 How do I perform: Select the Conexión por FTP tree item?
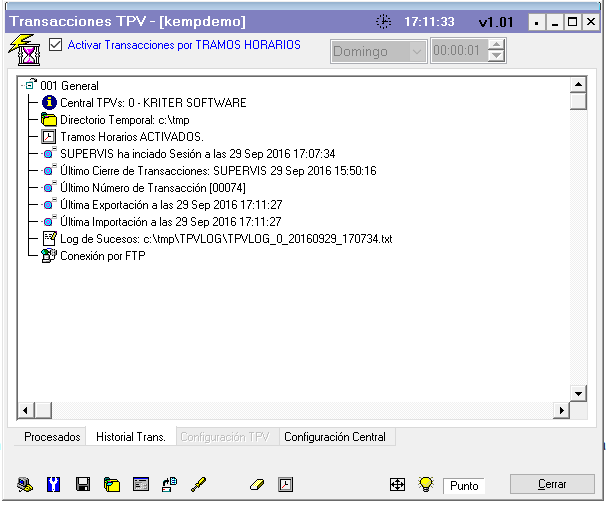[102, 256]
